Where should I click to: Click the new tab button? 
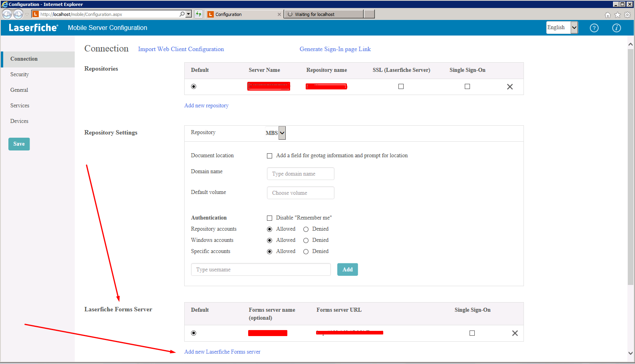pos(370,14)
